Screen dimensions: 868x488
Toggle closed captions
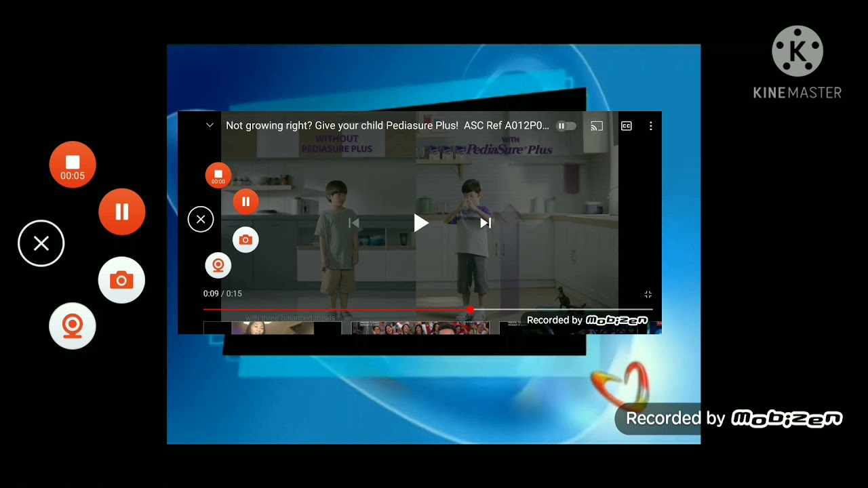627,126
